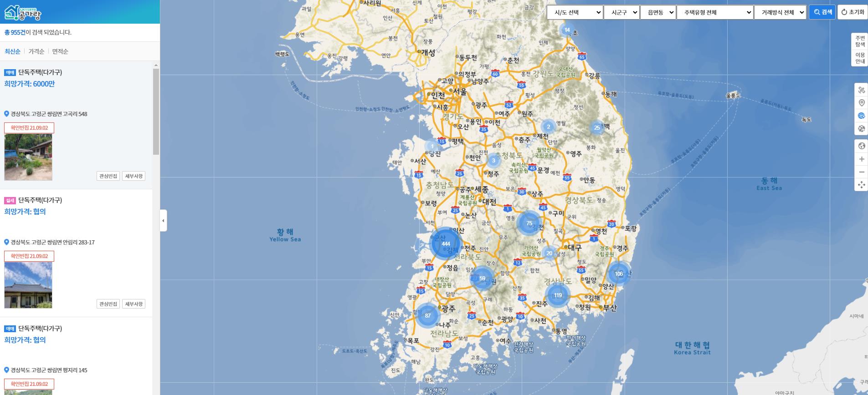
Task: Open the 시/도 선택 dropdown
Action: click(575, 12)
